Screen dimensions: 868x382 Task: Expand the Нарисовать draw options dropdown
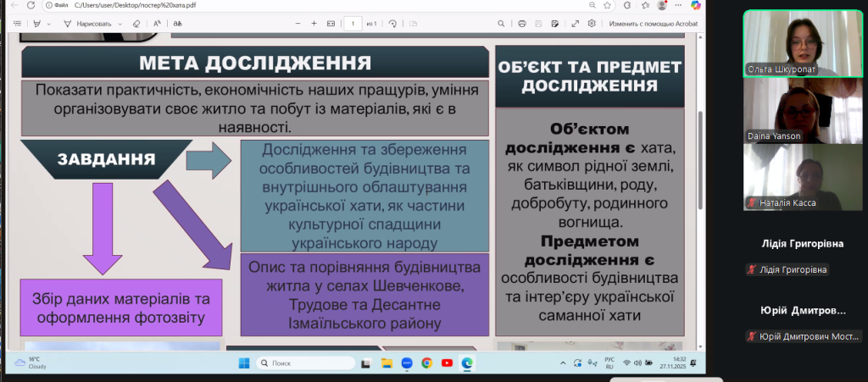pos(120,24)
